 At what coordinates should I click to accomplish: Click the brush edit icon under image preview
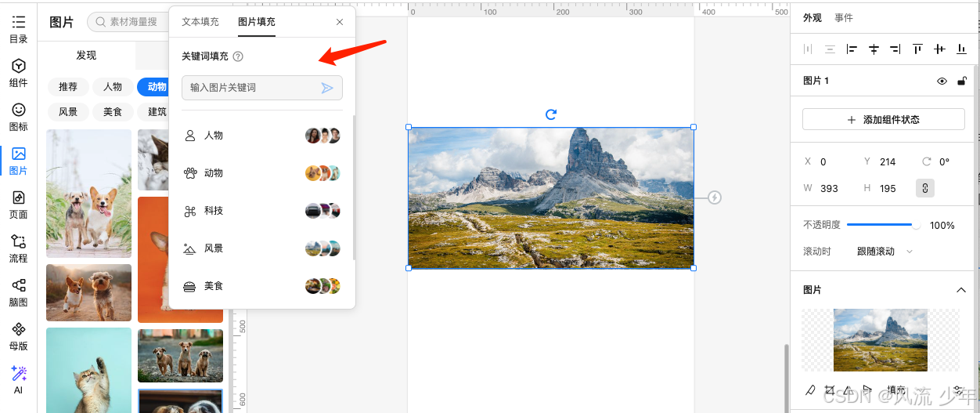(x=810, y=389)
